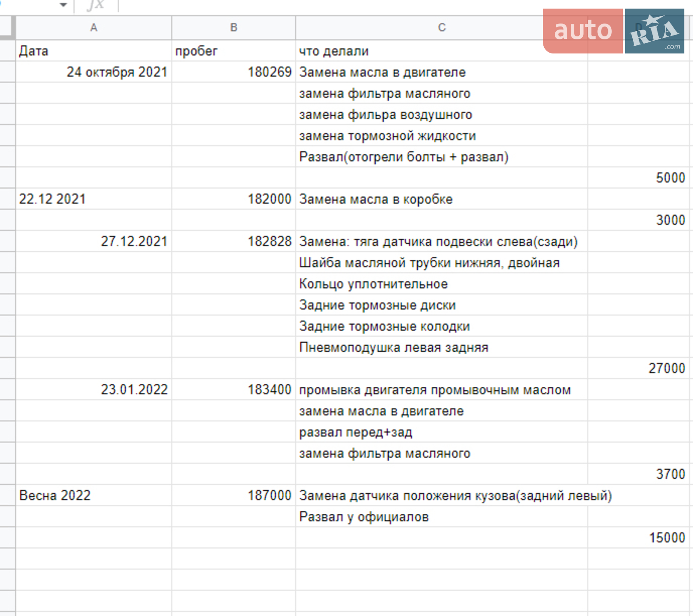Click the 'Дата' header cell
The height and width of the screenshot is (616, 693).
(94, 51)
